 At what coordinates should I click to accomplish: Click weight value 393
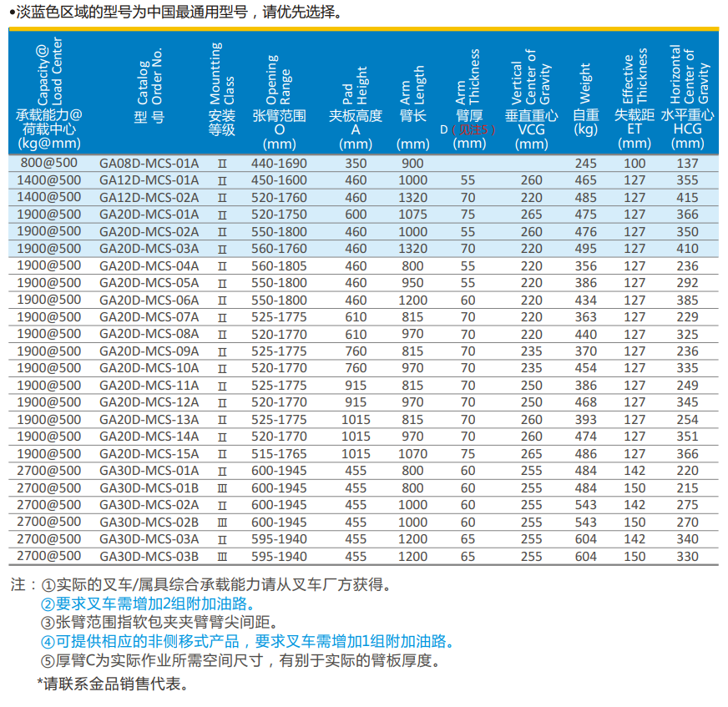586,420
